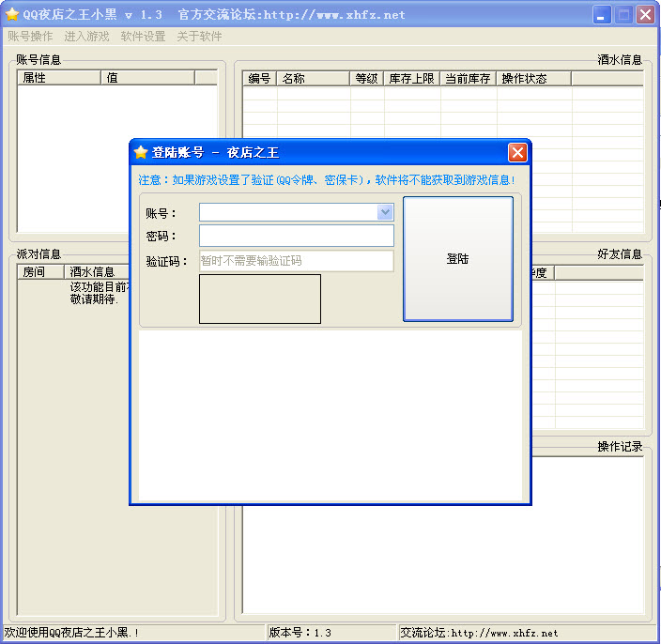
Task: Click the captcha image box
Action: pos(260,299)
